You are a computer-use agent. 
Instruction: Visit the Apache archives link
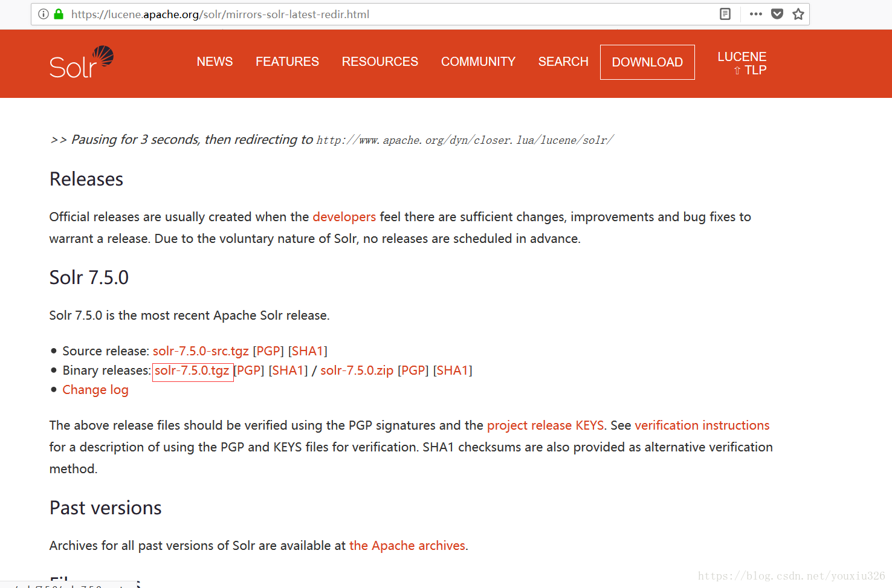click(x=407, y=546)
